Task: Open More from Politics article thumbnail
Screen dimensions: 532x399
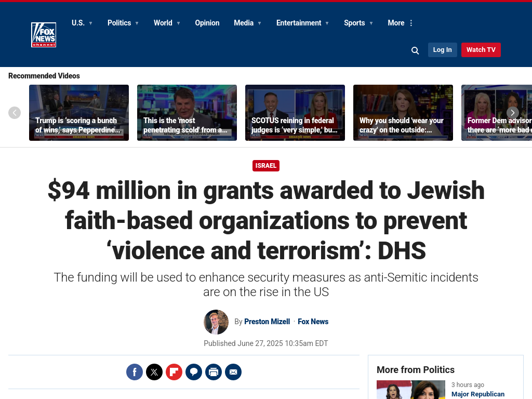Action: (x=411, y=390)
